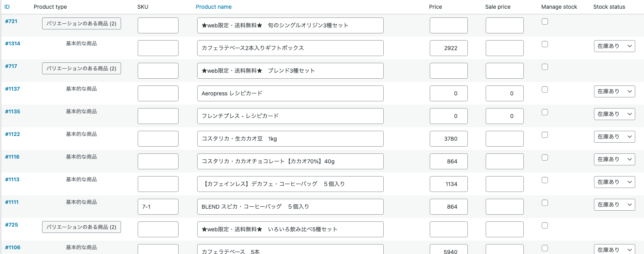This screenshot has height=254, width=644.
Task: Click variations button for product #717
Action: point(81,68)
